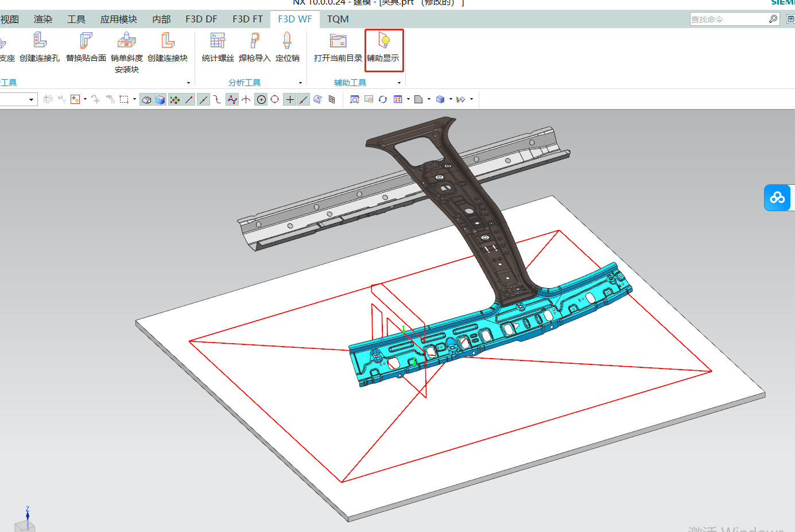
Task: Run the 统计螺丝 analysis tool
Action: (218, 47)
